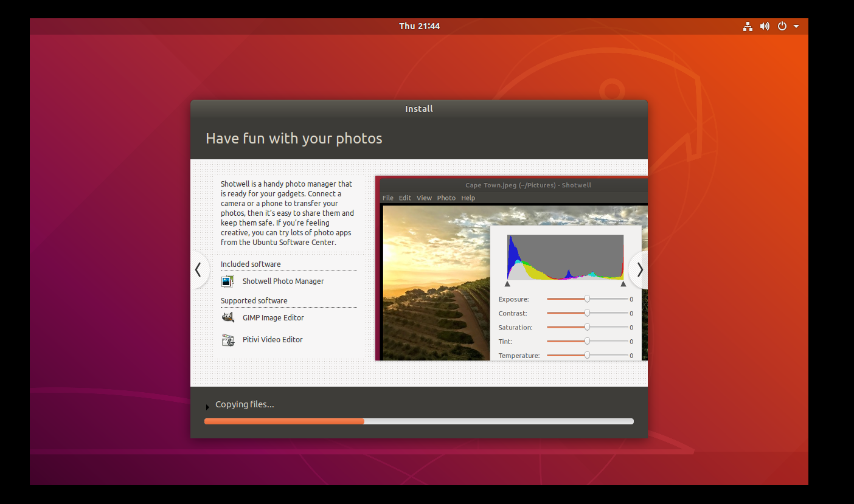Click the right histogram white-point marker

tap(623, 284)
